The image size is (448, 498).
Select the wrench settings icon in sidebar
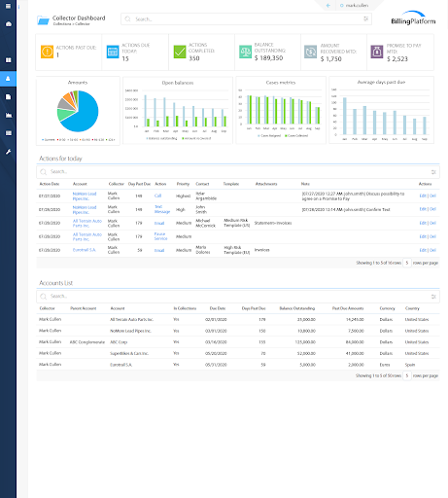[8, 152]
